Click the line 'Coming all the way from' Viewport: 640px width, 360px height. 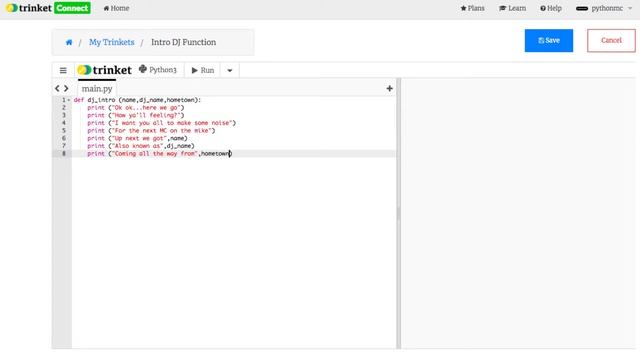[159, 153]
